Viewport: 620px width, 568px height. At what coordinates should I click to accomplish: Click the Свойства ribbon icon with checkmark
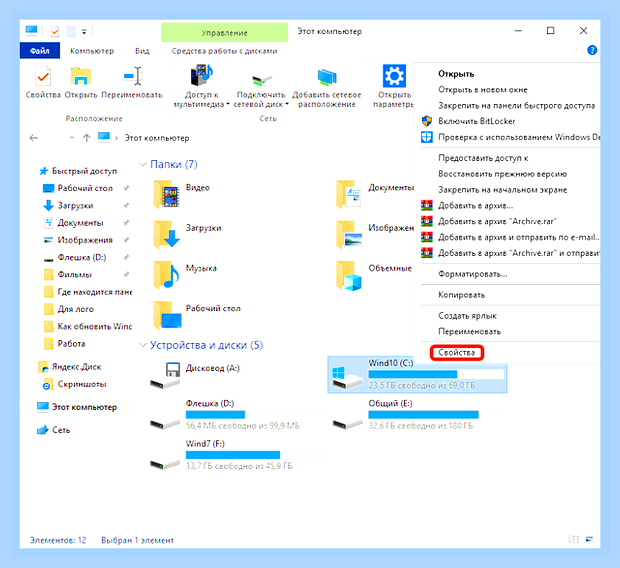tap(43, 77)
